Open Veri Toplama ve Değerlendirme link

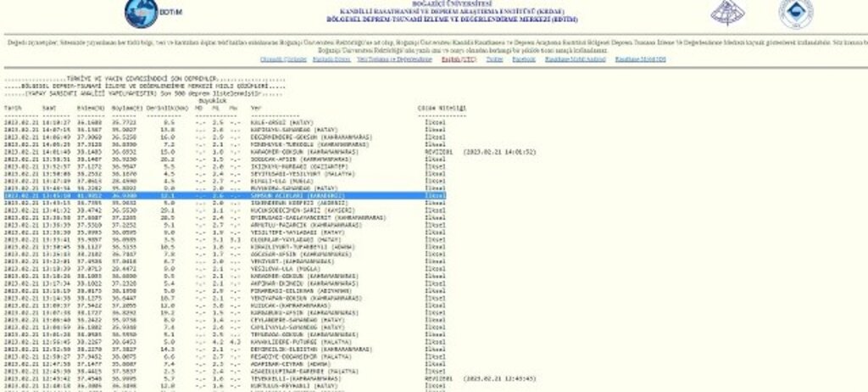[394, 59]
